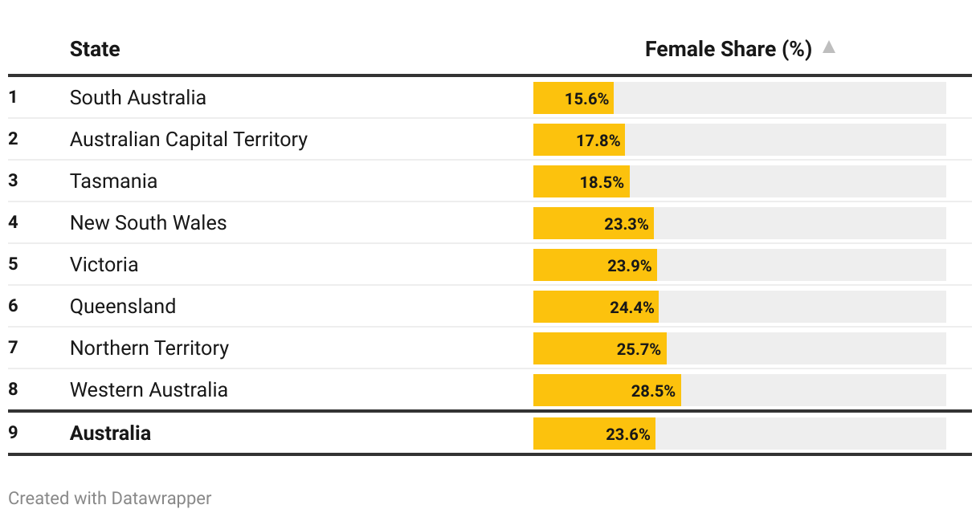The image size is (980, 517).
Task: Click row number 1 in the table
Action: (x=13, y=98)
